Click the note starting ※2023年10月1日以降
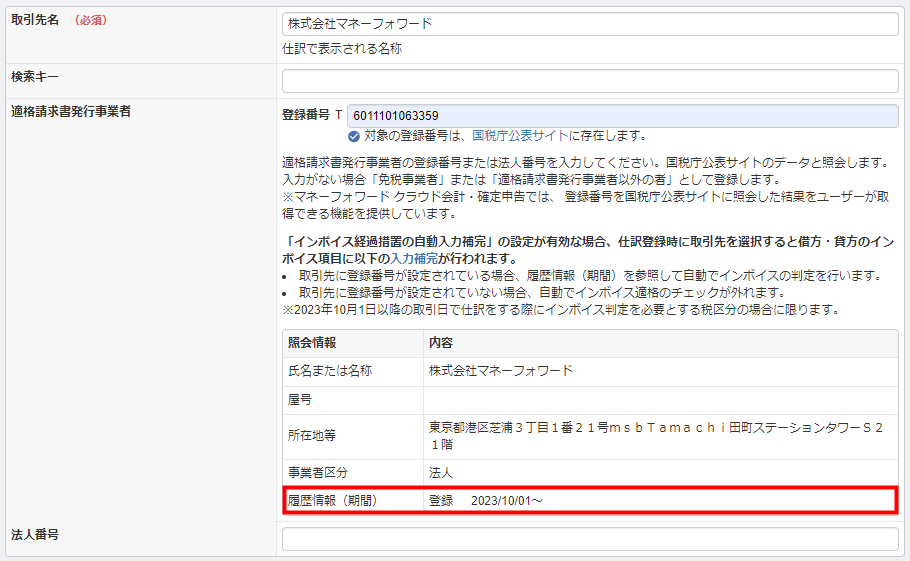This screenshot has height=561, width=910. 561,310
